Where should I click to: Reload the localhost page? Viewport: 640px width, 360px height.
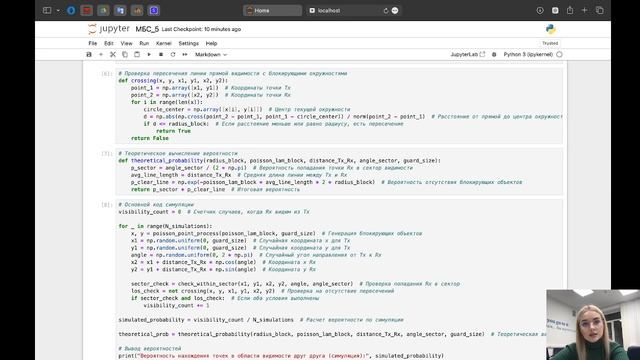[x=385, y=11]
